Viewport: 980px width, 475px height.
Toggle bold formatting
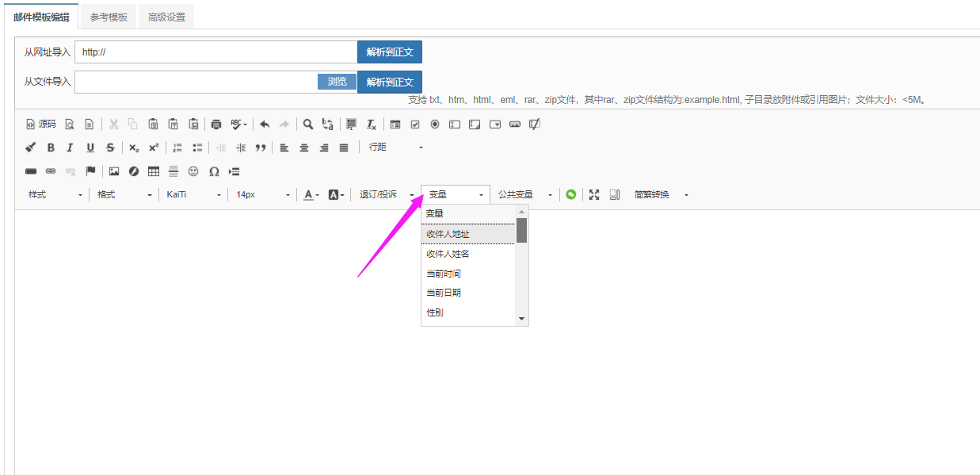click(51, 147)
